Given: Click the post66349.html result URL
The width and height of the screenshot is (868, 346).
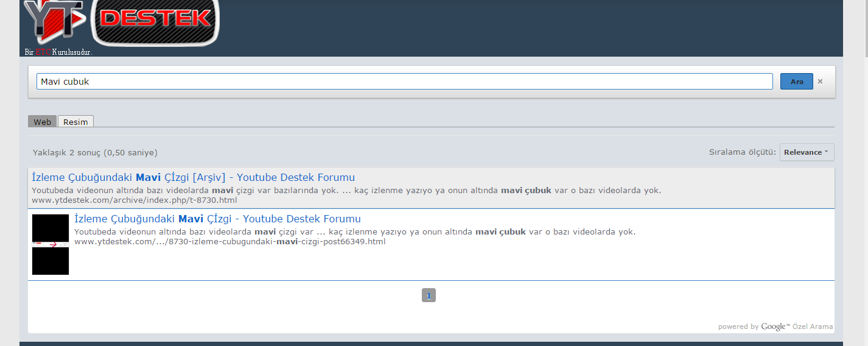Looking at the screenshot, I should [229, 242].
